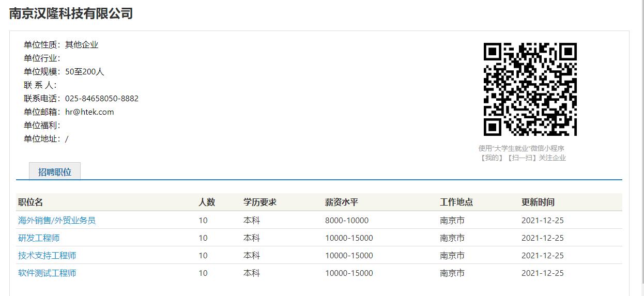Click the 南京市 location in 研发工程师 row
Screen dimensions: 644x296
(x=452, y=238)
